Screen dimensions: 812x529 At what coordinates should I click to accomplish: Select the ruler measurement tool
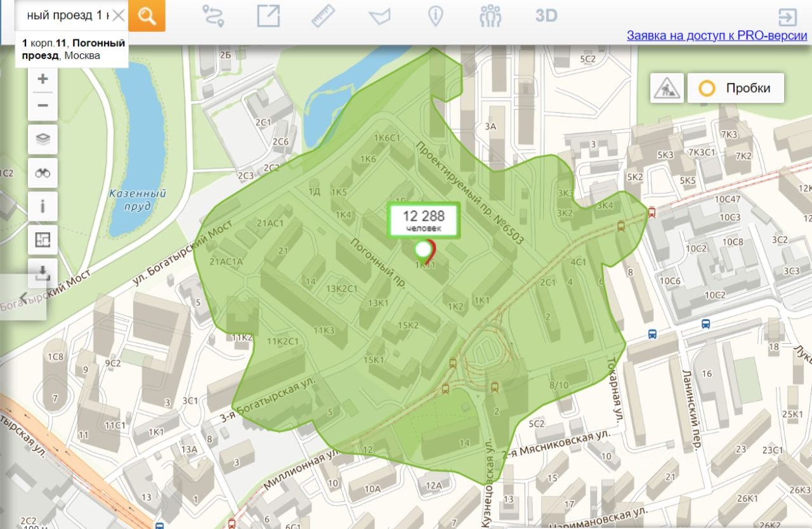tap(324, 16)
